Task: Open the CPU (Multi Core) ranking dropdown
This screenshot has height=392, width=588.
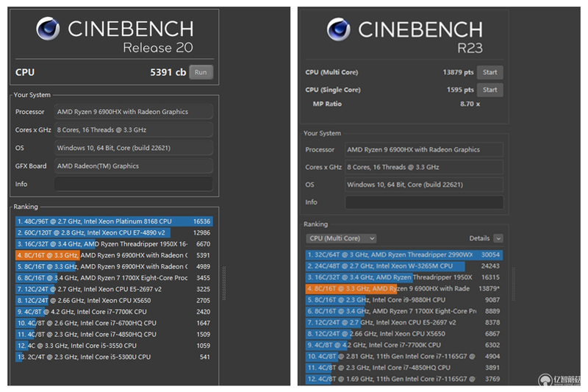Action: coord(341,238)
